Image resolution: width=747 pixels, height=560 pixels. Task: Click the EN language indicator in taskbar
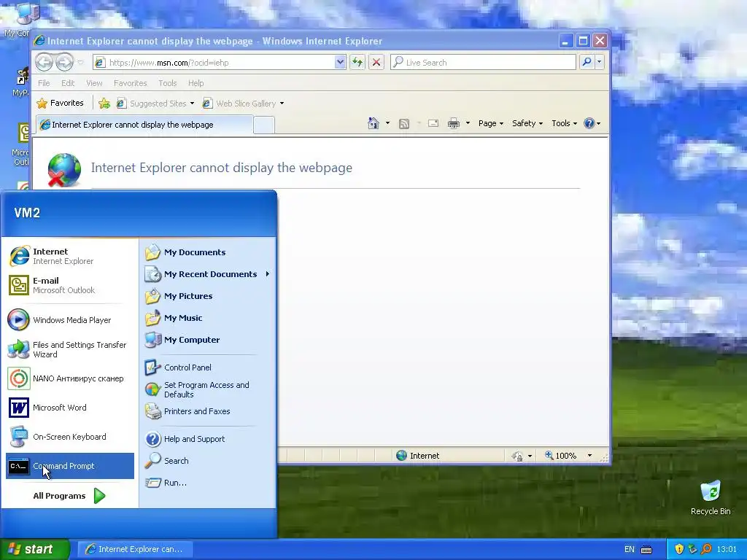(x=630, y=549)
